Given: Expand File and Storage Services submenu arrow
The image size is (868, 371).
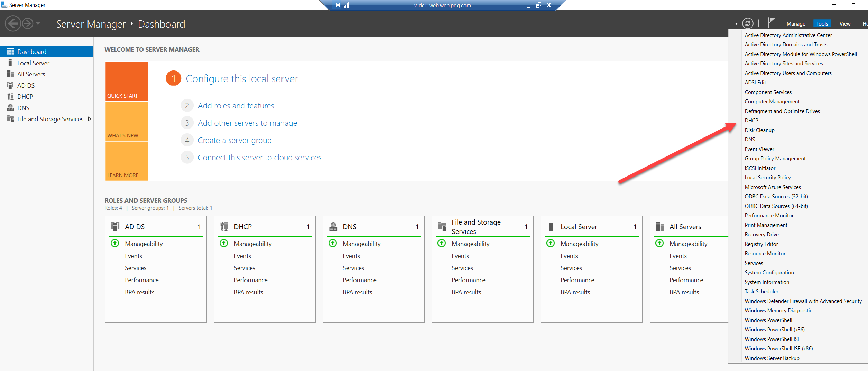Looking at the screenshot, I should tap(90, 119).
